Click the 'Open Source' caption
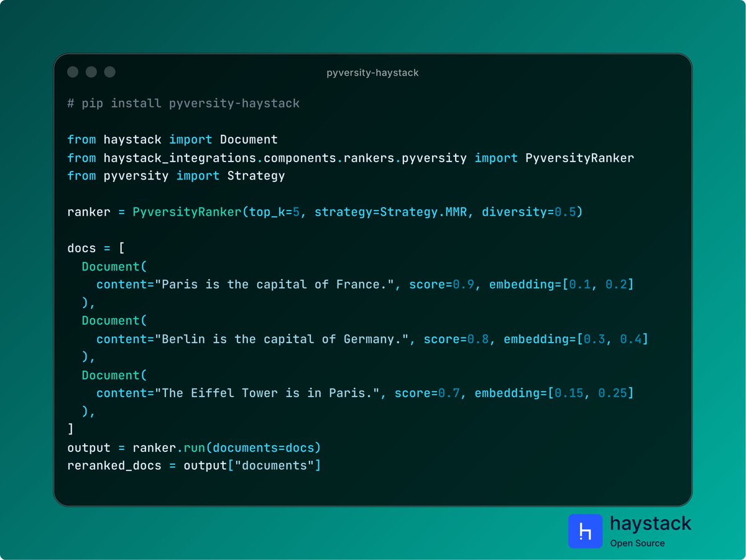Screen dimensions: 746x560 (x=637, y=543)
